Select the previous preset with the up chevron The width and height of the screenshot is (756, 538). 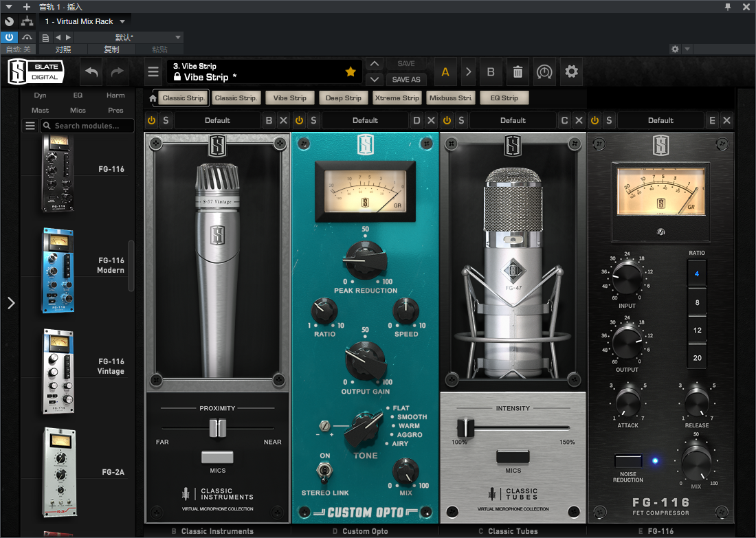[x=375, y=64]
